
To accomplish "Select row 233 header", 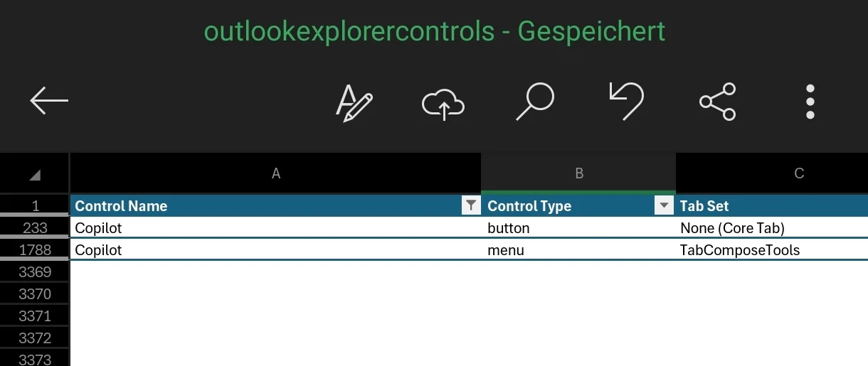I will click(35, 227).
